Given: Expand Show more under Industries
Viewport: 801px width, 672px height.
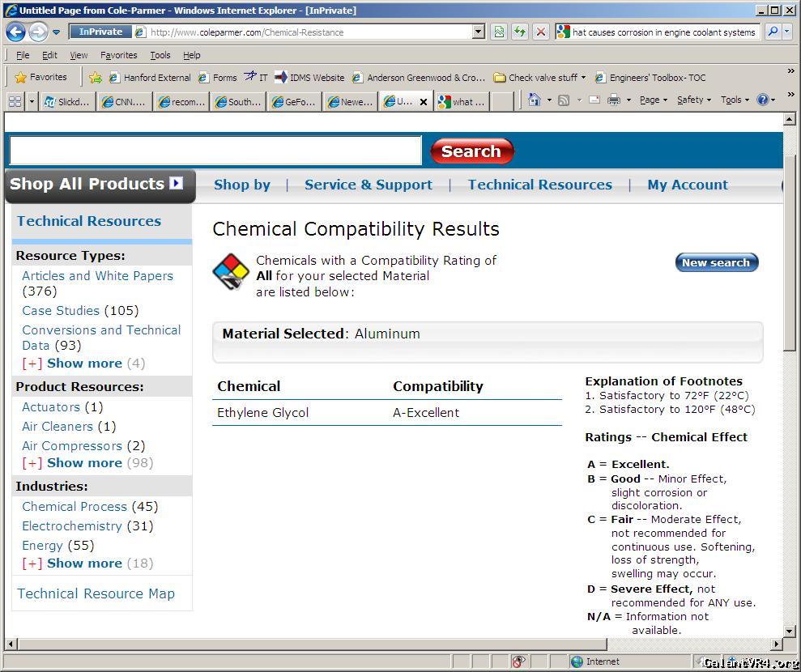Looking at the screenshot, I should click(x=84, y=564).
